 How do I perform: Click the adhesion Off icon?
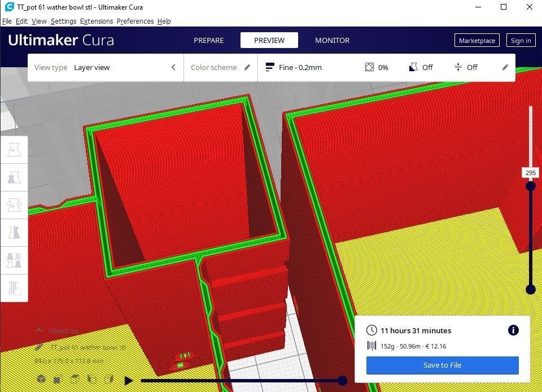pyautogui.click(x=458, y=67)
